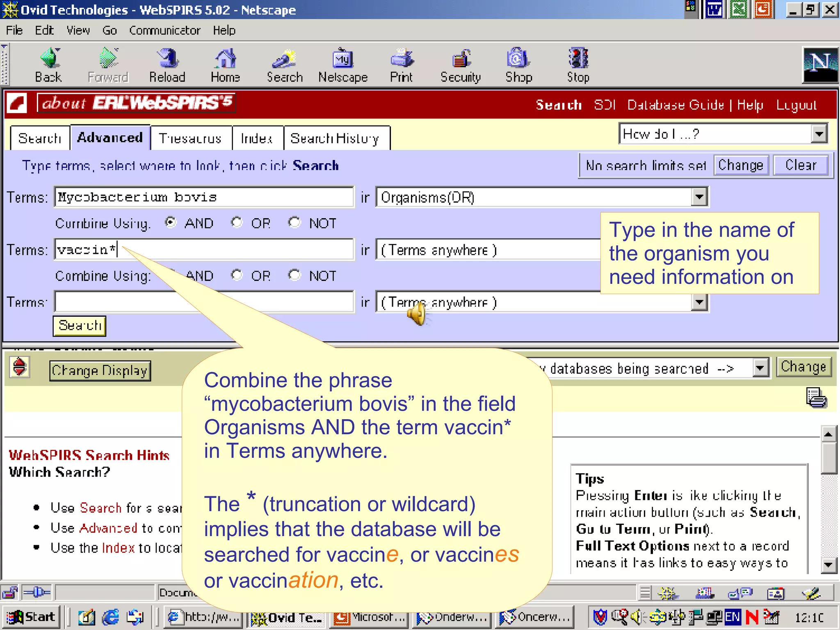Select AND radio under first Terms field

click(x=171, y=222)
